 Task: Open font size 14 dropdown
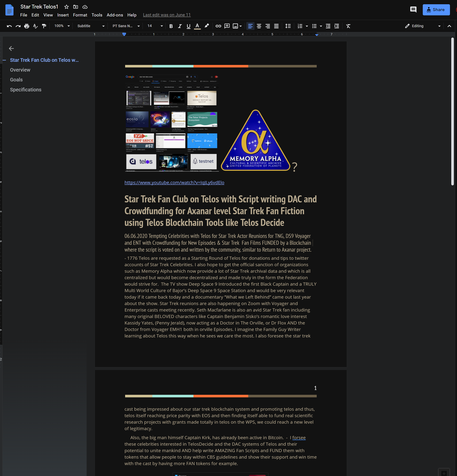(155, 26)
